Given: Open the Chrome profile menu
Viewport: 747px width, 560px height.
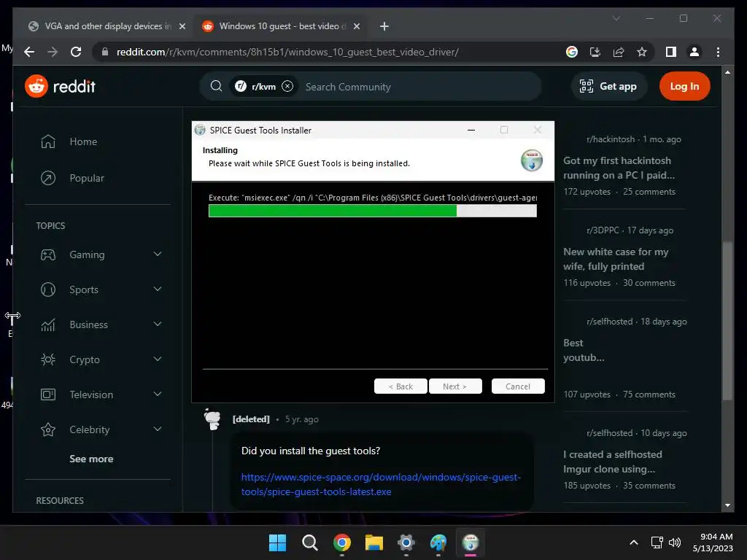Looking at the screenshot, I should click(x=694, y=52).
